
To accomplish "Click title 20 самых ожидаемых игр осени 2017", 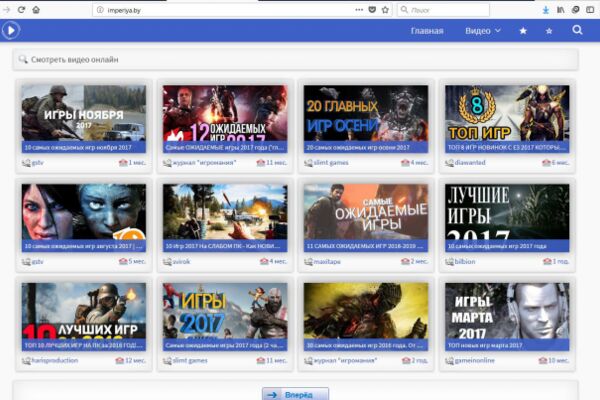I will pyautogui.click(x=358, y=147).
